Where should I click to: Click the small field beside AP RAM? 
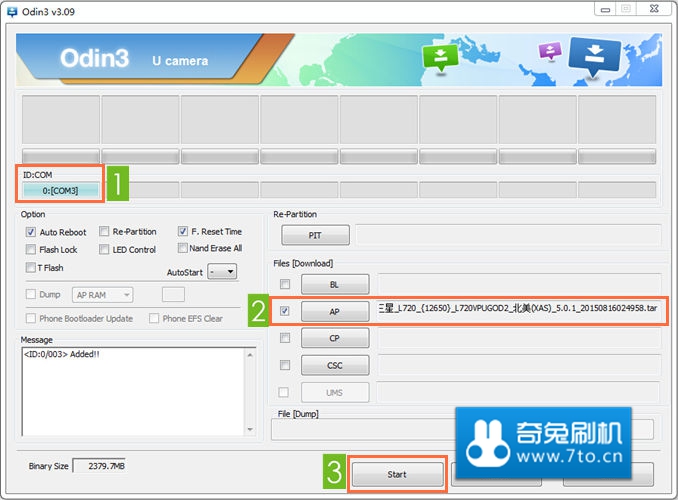[173, 295]
